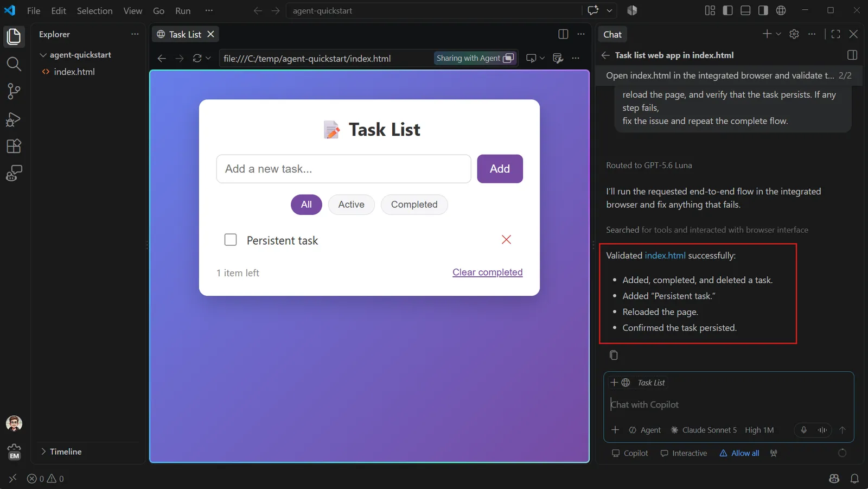Open the File menu

click(x=34, y=10)
